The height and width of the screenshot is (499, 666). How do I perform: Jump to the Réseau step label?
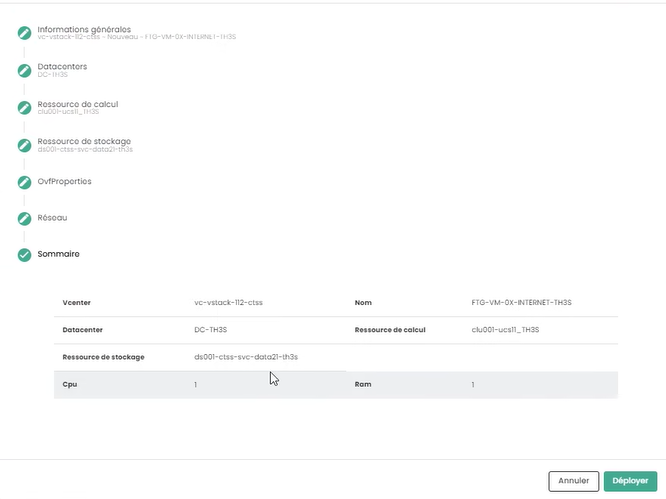coord(52,217)
